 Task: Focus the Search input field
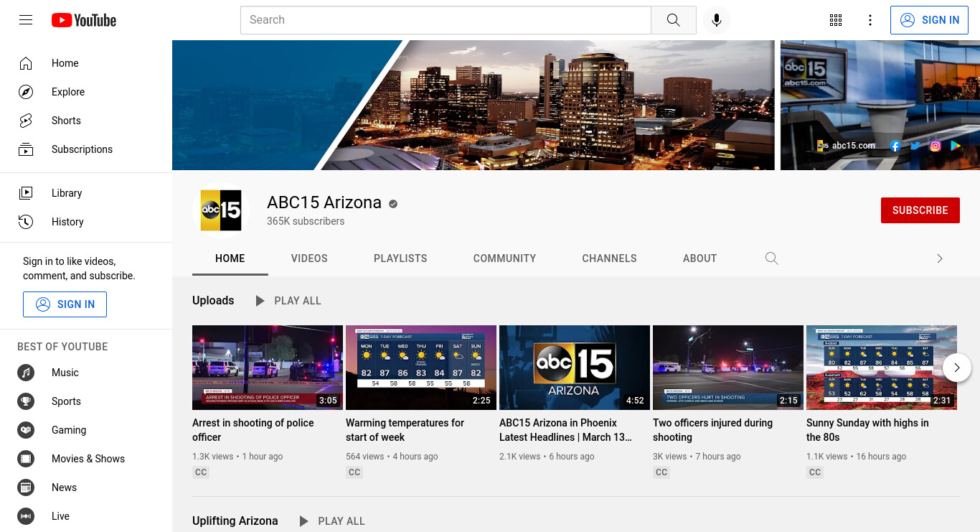[446, 20]
